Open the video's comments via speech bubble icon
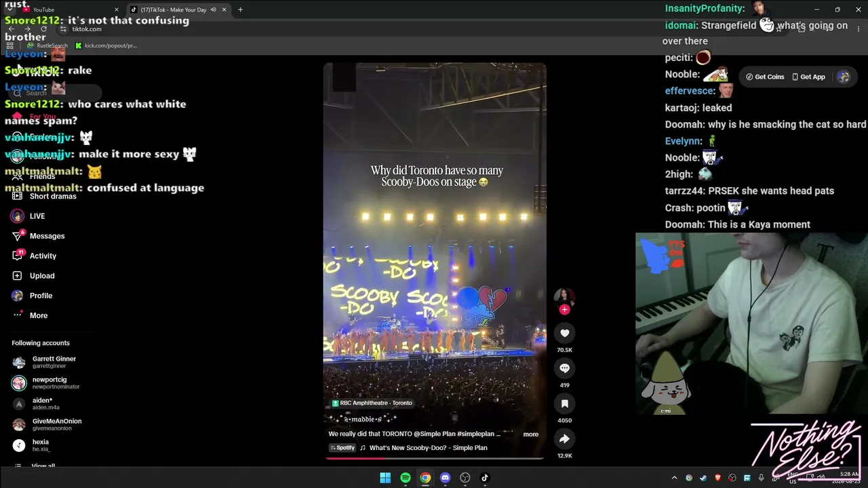Viewport: 868px width, 488px height. [564, 368]
